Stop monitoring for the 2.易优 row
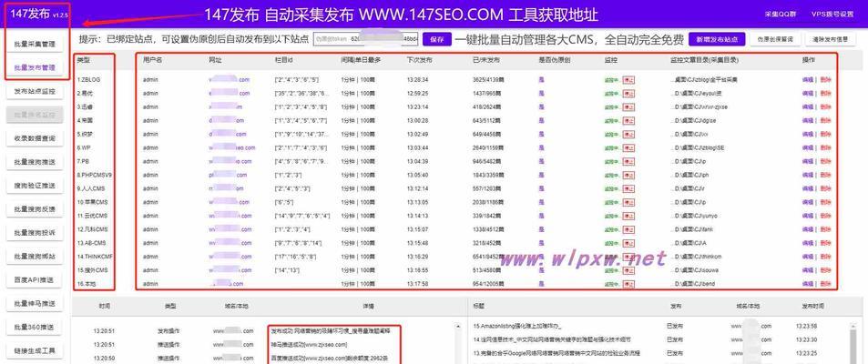This screenshot has height=364, width=868. [628, 94]
